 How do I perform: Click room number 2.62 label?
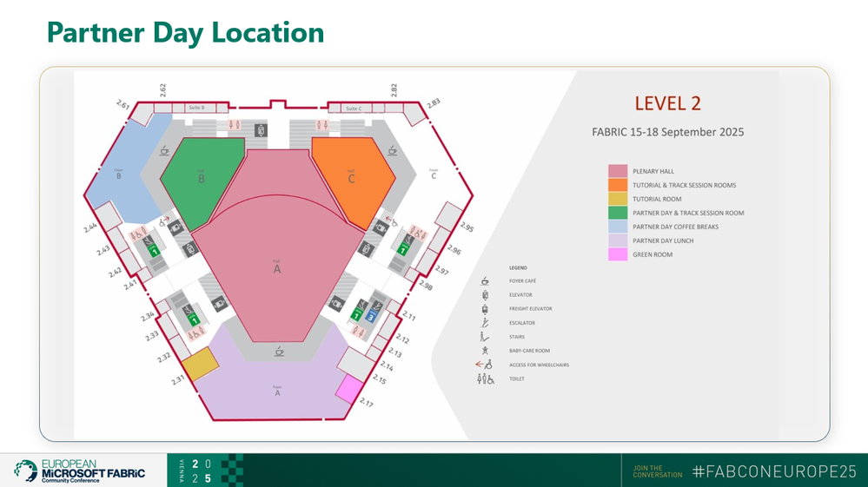click(x=162, y=90)
